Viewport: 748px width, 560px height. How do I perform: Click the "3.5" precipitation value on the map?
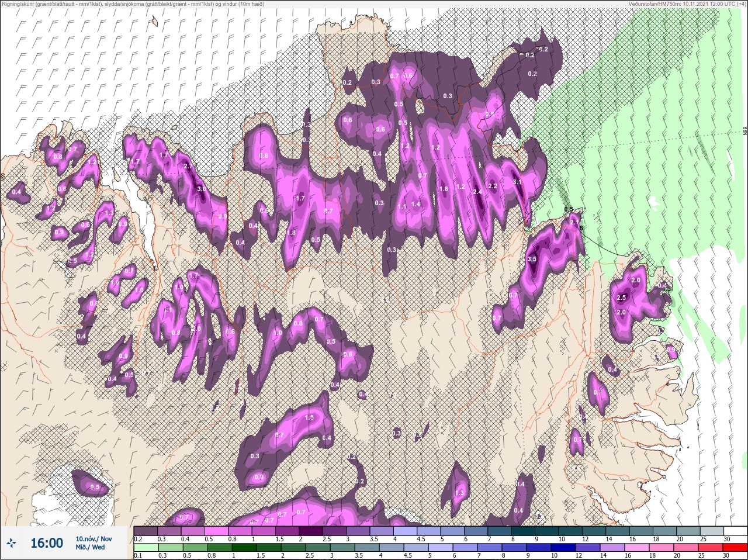[532, 259]
